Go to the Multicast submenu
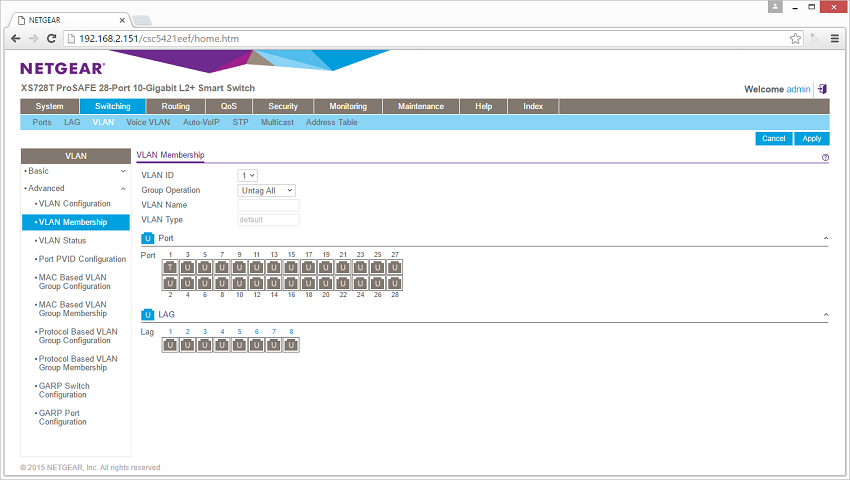Screen dimensions: 850x480 (x=277, y=123)
